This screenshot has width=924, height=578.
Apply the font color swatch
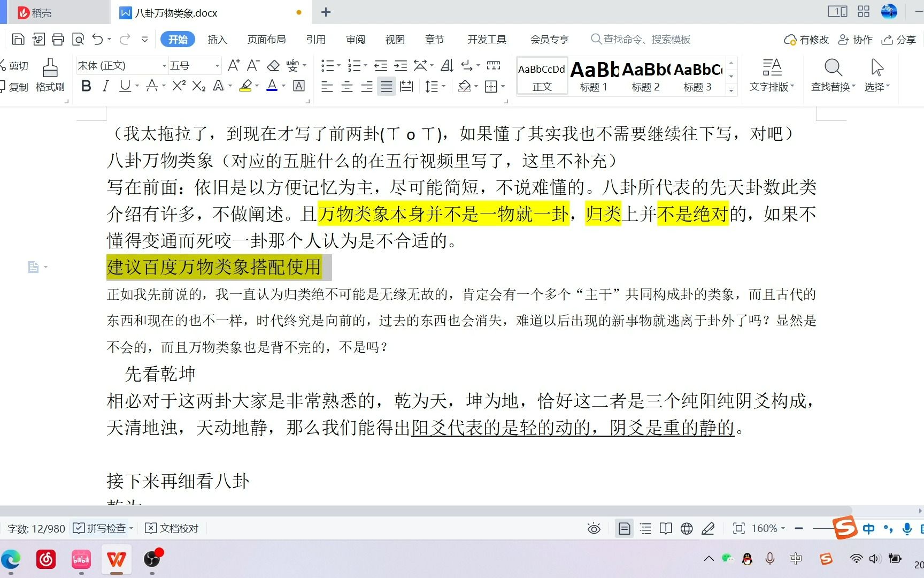coord(272,86)
